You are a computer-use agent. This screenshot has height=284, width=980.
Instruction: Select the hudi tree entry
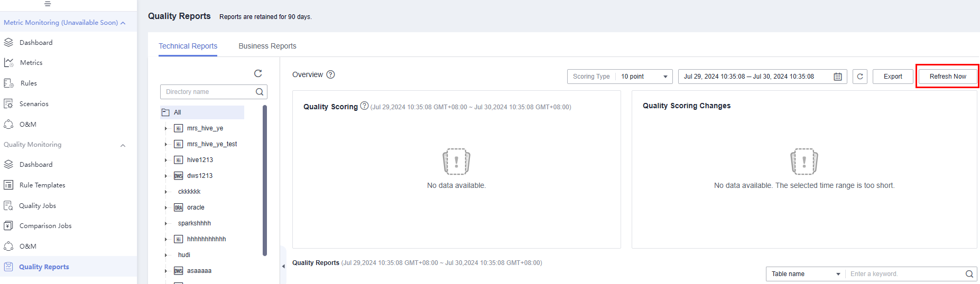(x=184, y=255)
